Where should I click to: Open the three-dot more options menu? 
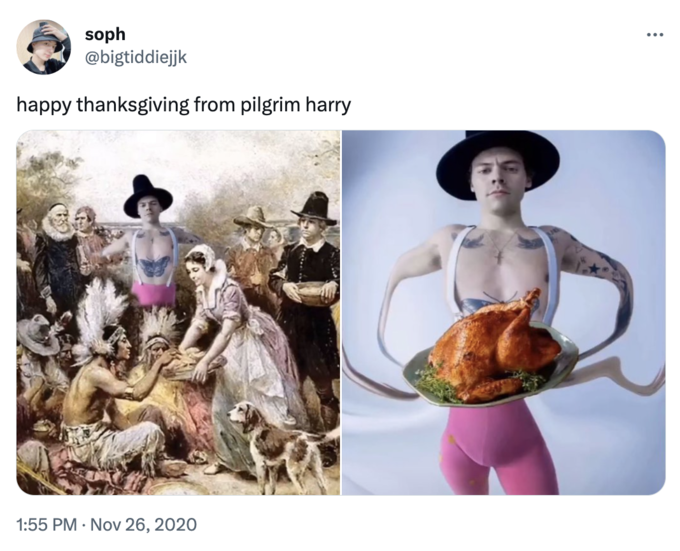pyautogui.click(x=654, y=35)
